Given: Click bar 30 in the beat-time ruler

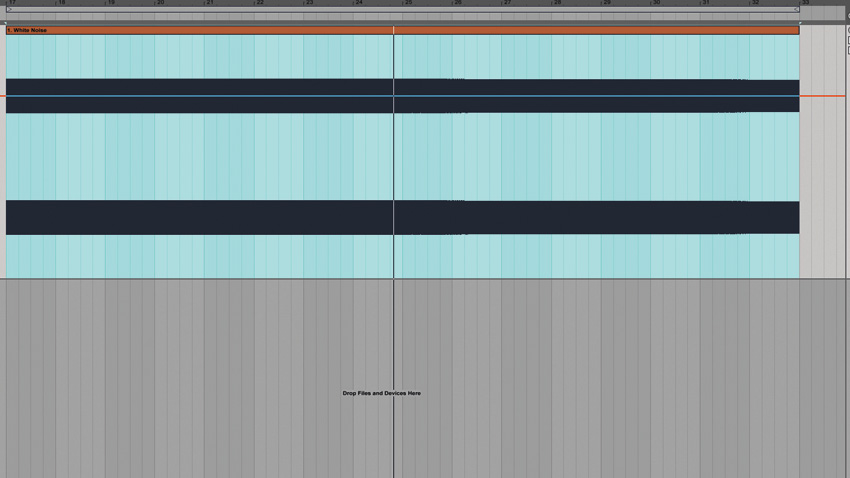Looking at the screenshot, I should click(656, 3).
